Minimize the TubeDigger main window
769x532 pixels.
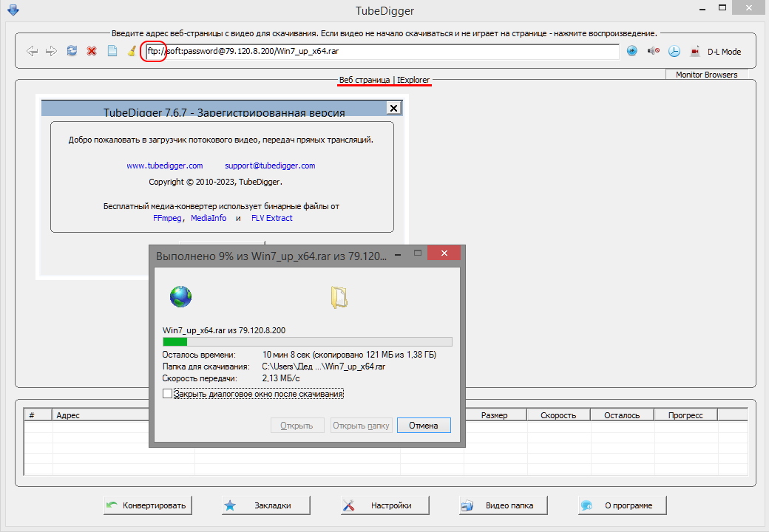point(702,8)
